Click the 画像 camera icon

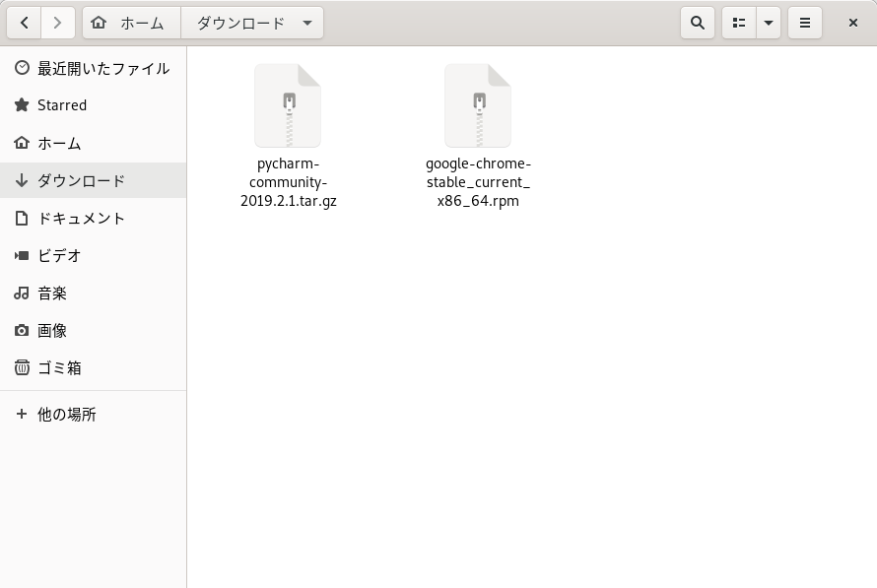click(x=22, y=330)
